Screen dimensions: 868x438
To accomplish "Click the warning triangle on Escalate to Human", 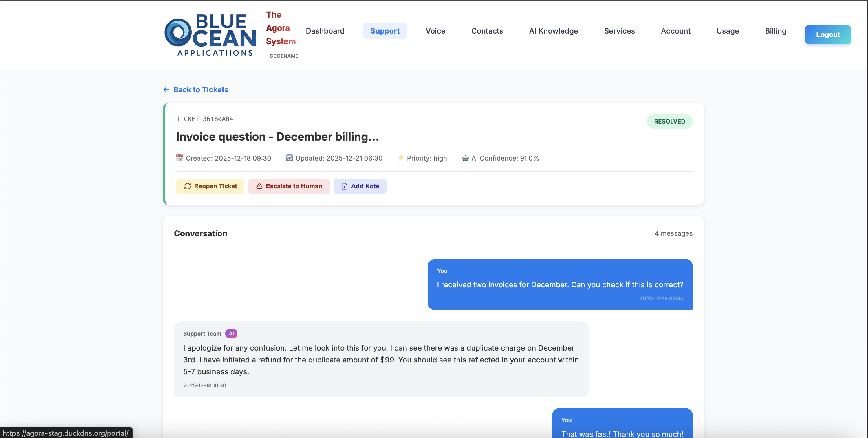I will 259,186.
